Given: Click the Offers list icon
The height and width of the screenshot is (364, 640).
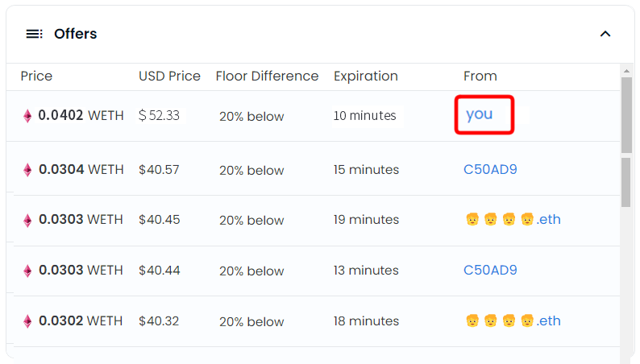Looking at the screenshot, I should (x=35, y=34).
